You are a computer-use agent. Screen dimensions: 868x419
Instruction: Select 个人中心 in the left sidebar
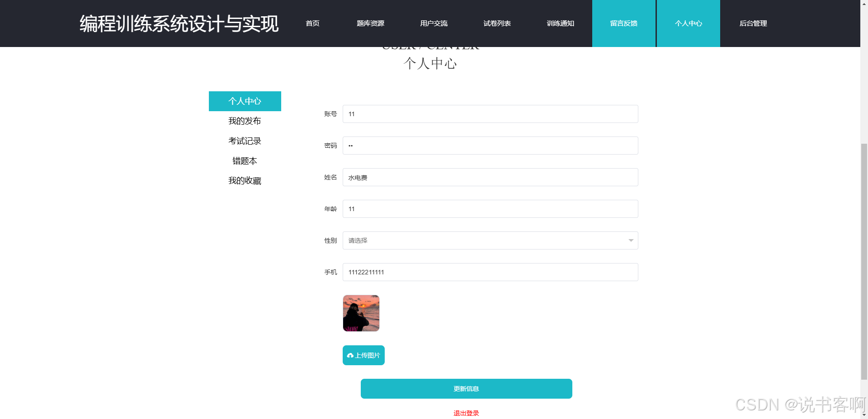pos(245,101)
